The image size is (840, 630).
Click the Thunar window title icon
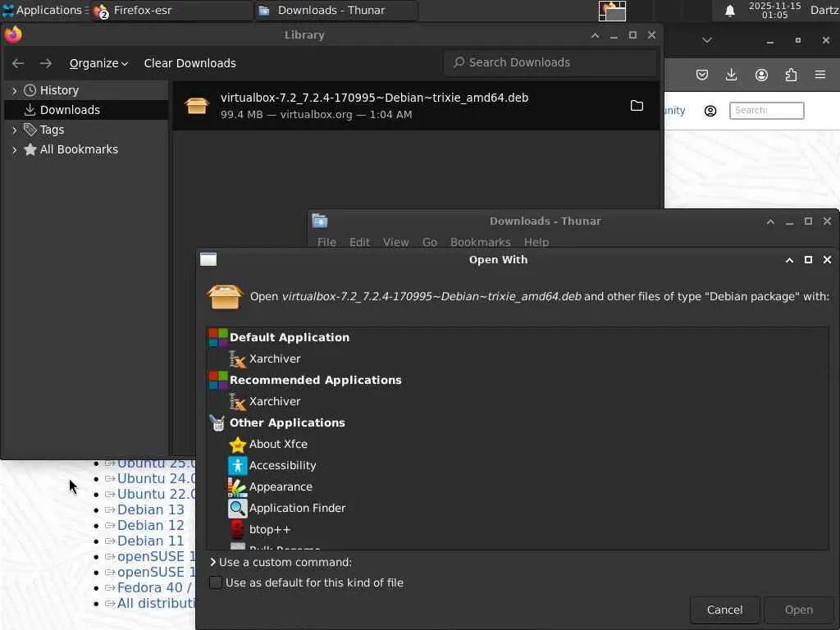coord(320,221)
